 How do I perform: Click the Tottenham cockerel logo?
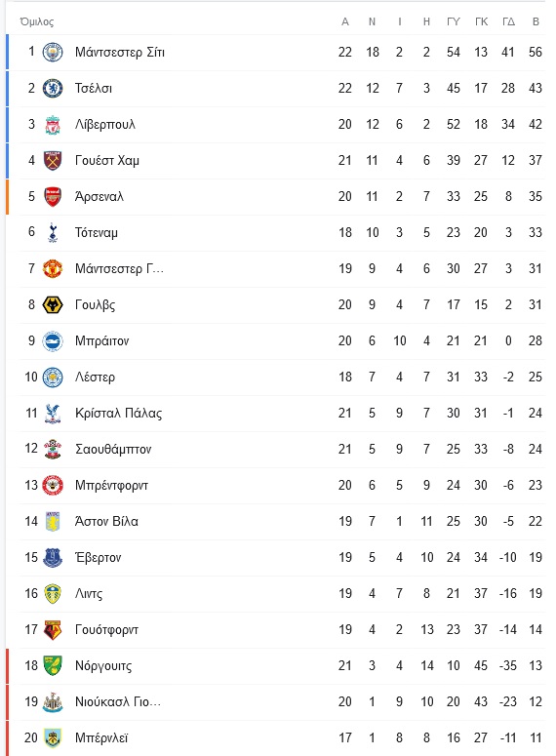tap(53, 232)
